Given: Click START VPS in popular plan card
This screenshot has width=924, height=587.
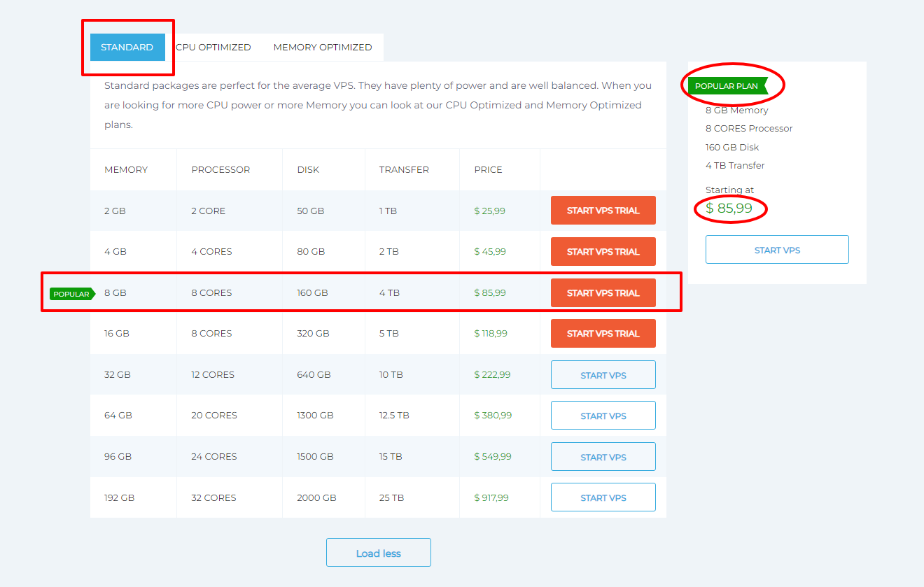Looking at the screenshot, I should (777, 250).
